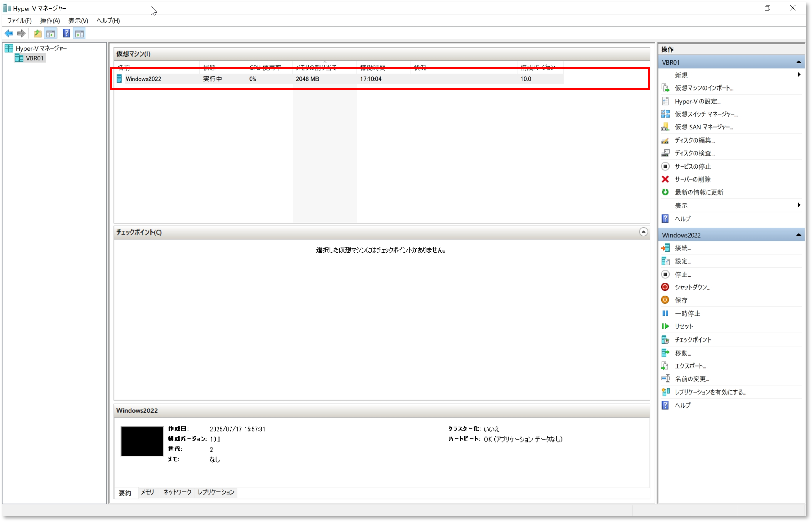Sort by the 構成バージョン column header
Image resolution: width=812 pixels, height=522 pixels.
(540, 67)
